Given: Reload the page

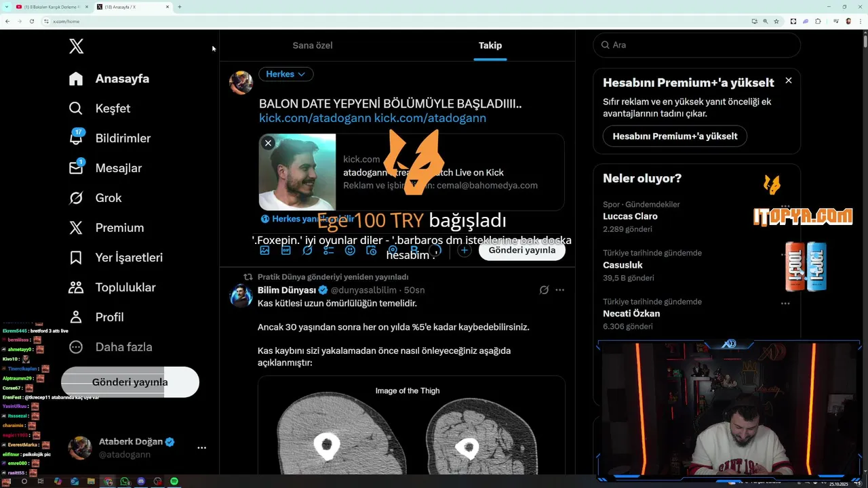Looking at the screenshot, I should click(31, 21).
